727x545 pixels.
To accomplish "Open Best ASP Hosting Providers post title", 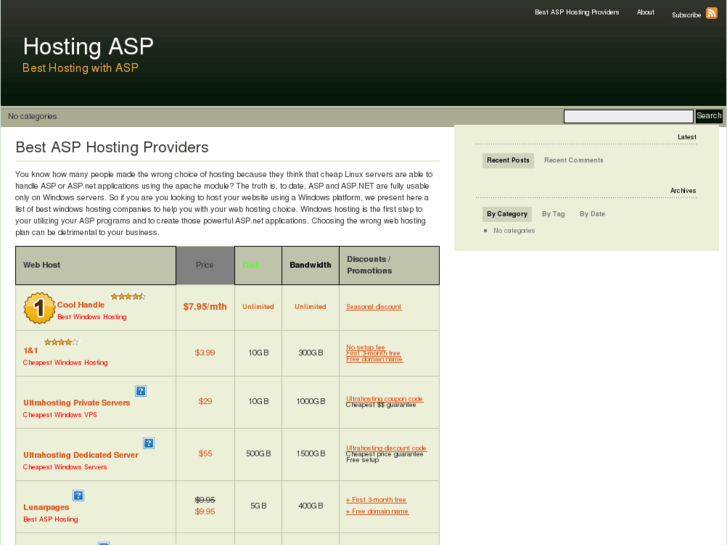I will (112, 147).
